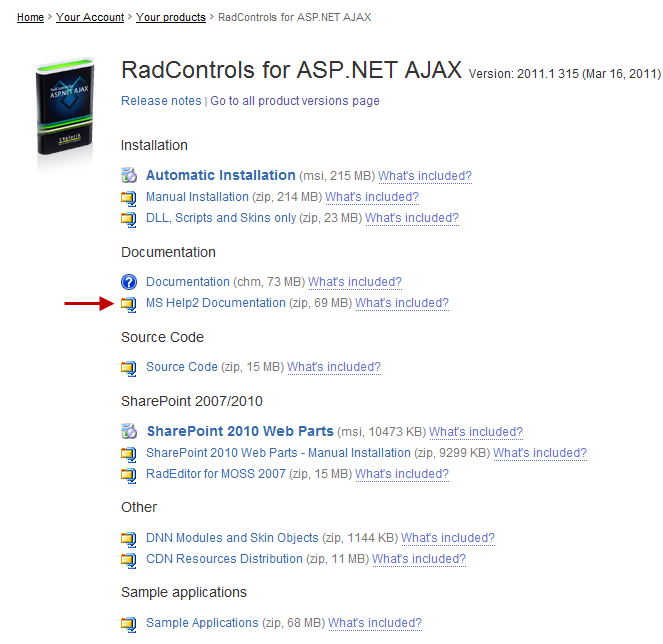Click the RadEditor for MOSS 2007 zip icon
Image resolution: width=663 pixels, height=644 pixels.
coord(129,474)
